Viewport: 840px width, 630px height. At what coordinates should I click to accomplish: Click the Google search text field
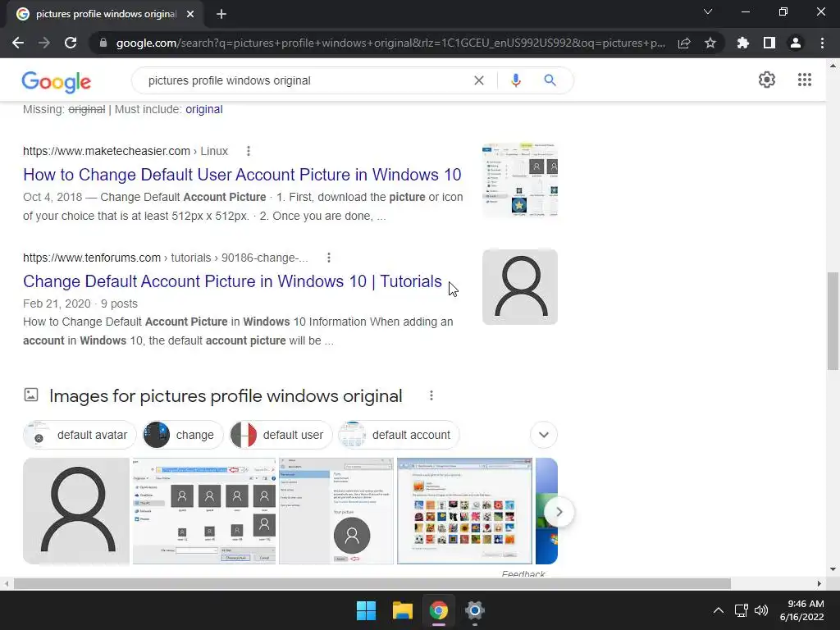pos(305,80)
